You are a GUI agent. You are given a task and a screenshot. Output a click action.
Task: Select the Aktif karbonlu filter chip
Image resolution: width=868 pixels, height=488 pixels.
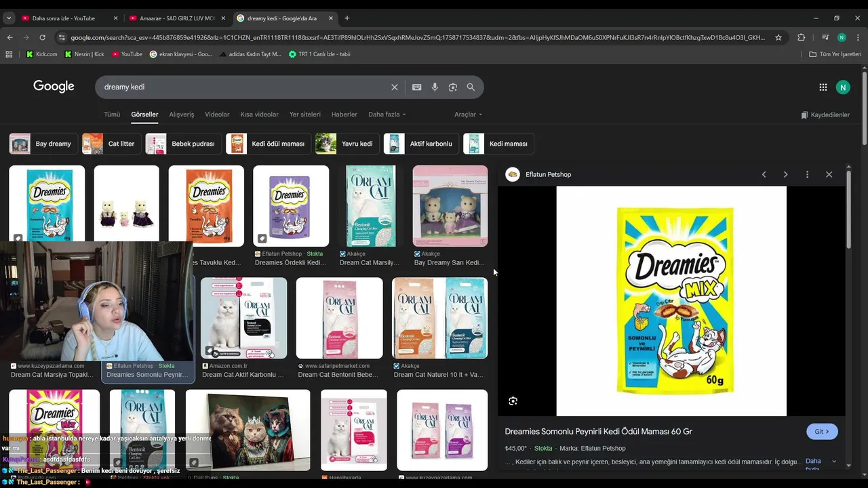pyautogui.click(x=421, y=144)
